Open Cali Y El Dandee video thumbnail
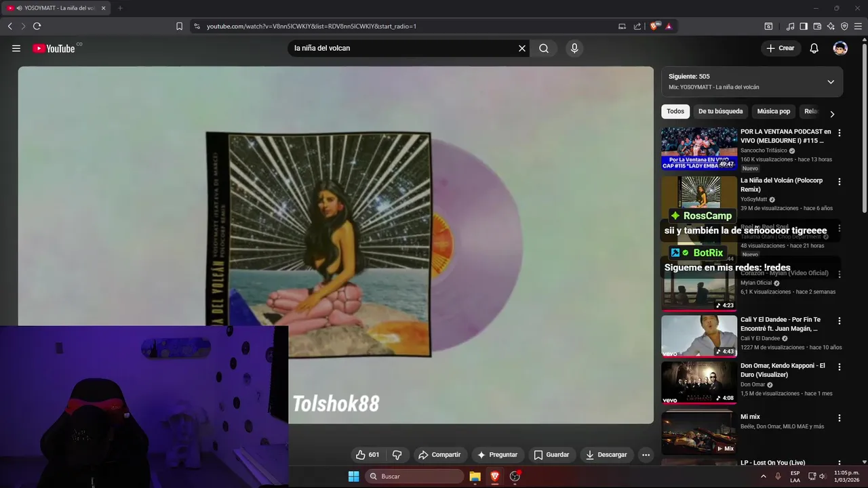868x488 pixels. (x=699, y=336)
